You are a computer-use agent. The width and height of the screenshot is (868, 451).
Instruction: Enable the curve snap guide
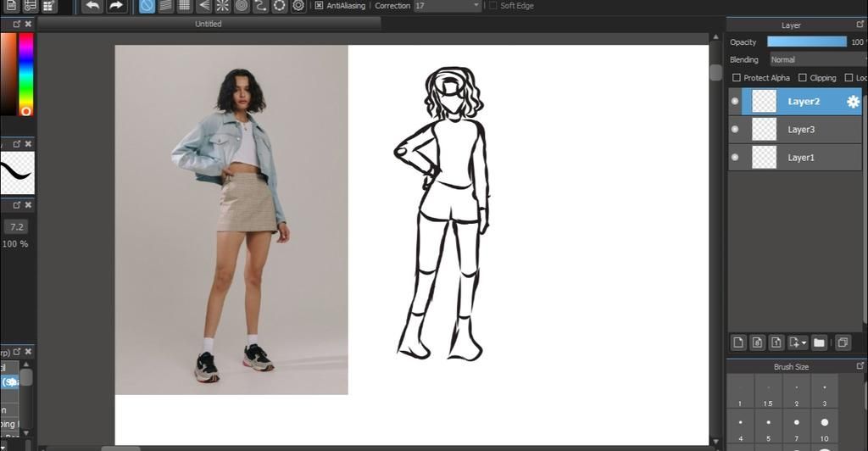click(x=260, y=6)
